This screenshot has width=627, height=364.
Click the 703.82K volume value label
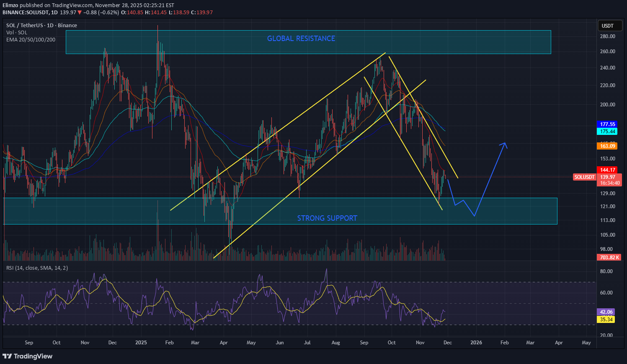[x=609, y=257]
